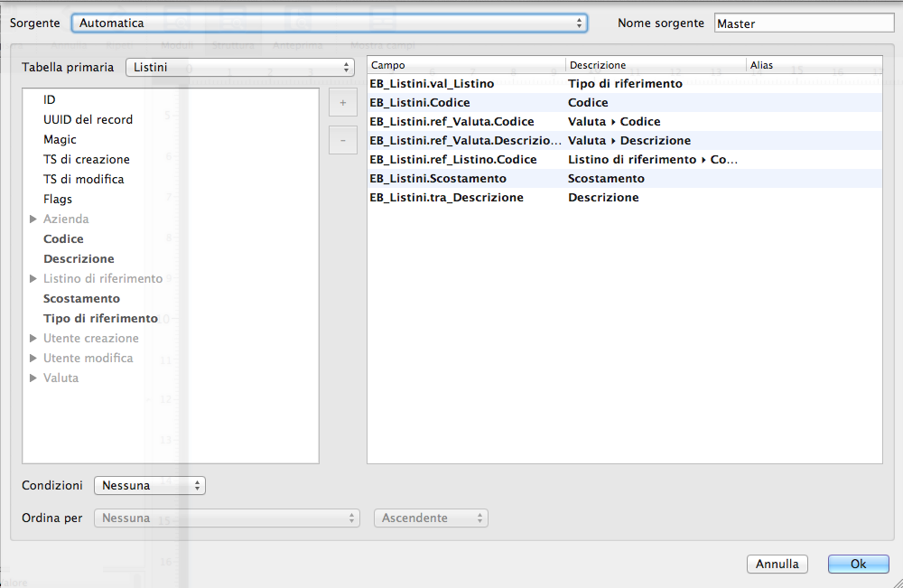
Task: Expand the Listino di riferimento node
Action: (33, 279)
